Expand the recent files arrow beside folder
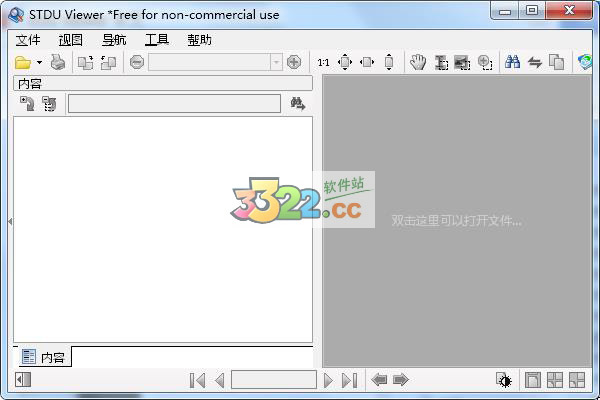The height and width of the screenshot is (400, 600). point(39,62)
